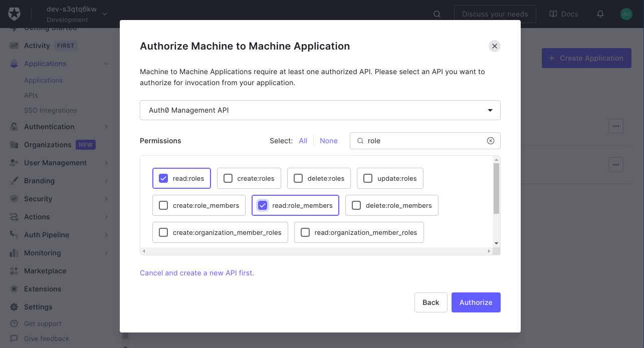Screen dimensions: 644x348
Task: Click the Get support help icon
Action: click(x=13, y=323)
